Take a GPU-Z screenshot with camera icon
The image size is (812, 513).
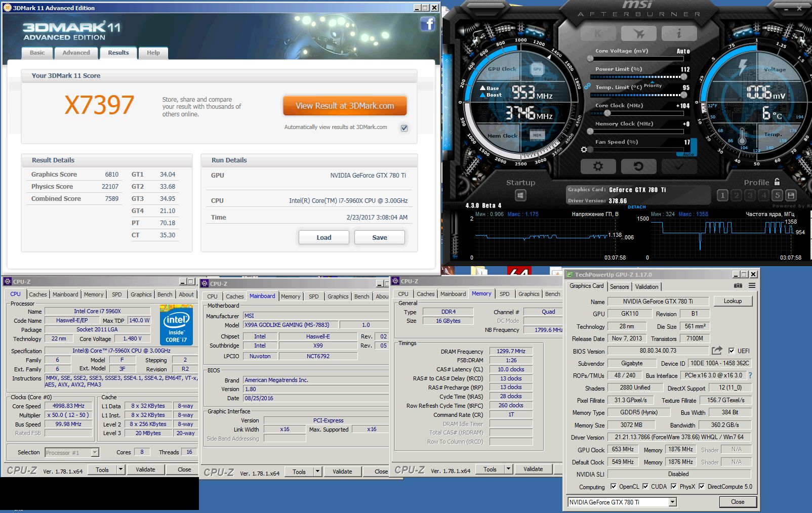point(738,286)
